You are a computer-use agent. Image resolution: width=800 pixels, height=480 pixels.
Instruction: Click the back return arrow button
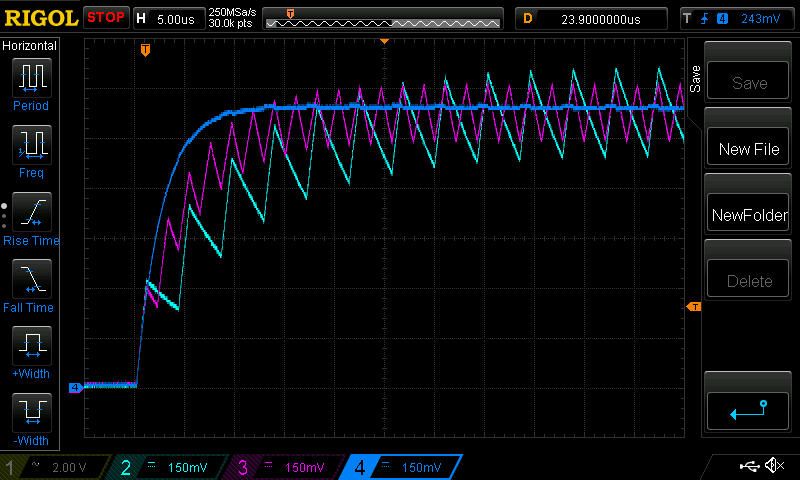748,411
